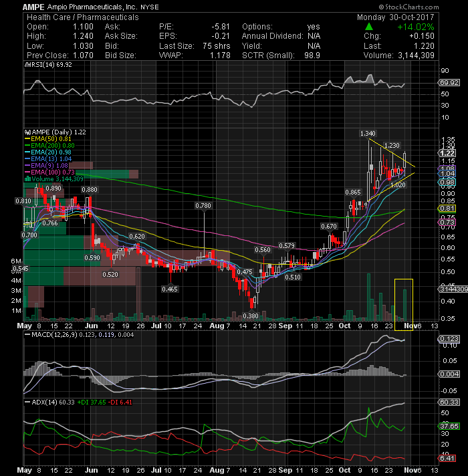Click the 0.465 July low annotation
The width and height of the screenshot is (468, 476).
click(170, 289)
